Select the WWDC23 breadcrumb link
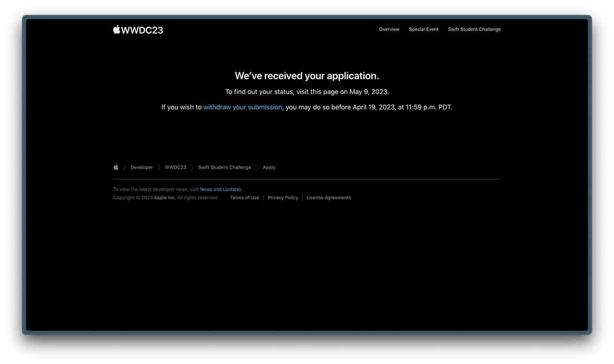 176,167
